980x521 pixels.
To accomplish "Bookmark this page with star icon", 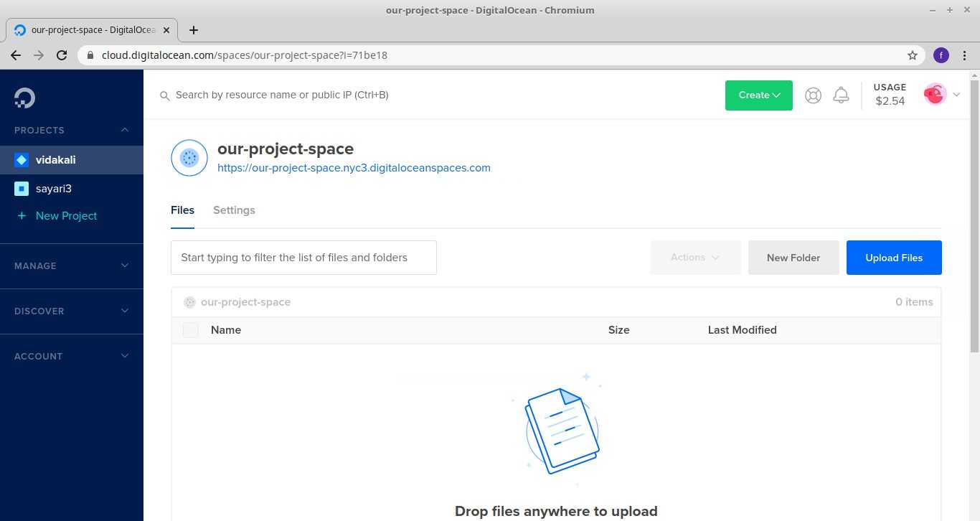I will click(x=913, y=55).
